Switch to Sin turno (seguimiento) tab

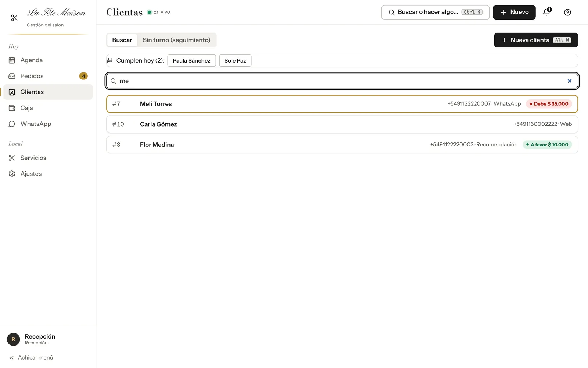pos(176,40)
